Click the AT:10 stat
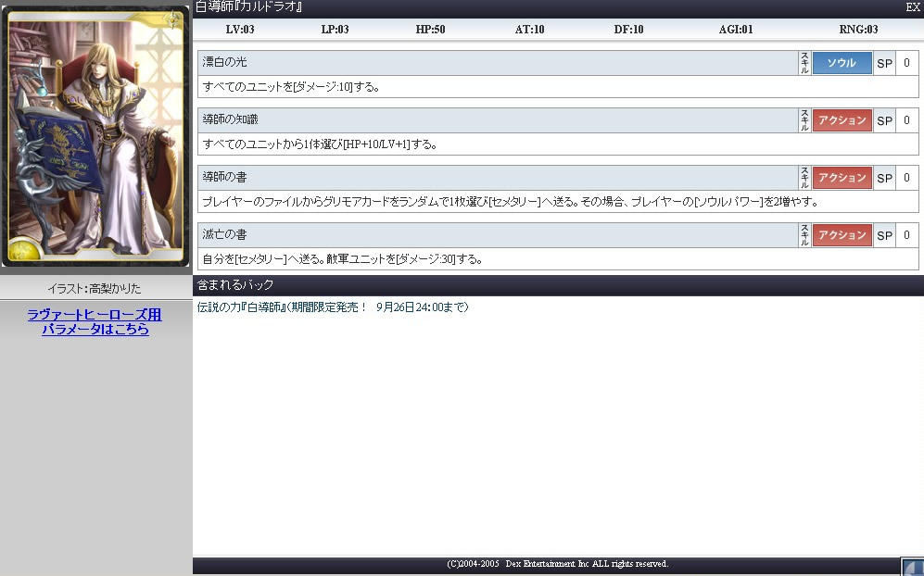The image size is (924, 576). click(x=530, y=30)
